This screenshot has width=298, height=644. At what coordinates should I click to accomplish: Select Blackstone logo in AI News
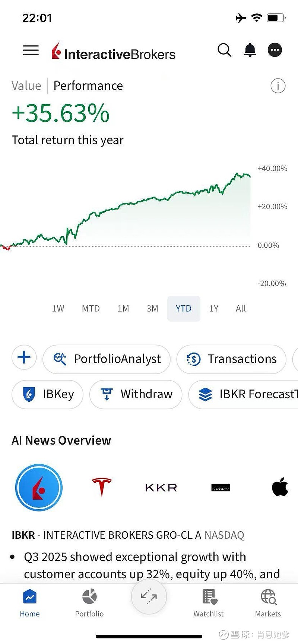pyautogui.click(x=221, y=488)
